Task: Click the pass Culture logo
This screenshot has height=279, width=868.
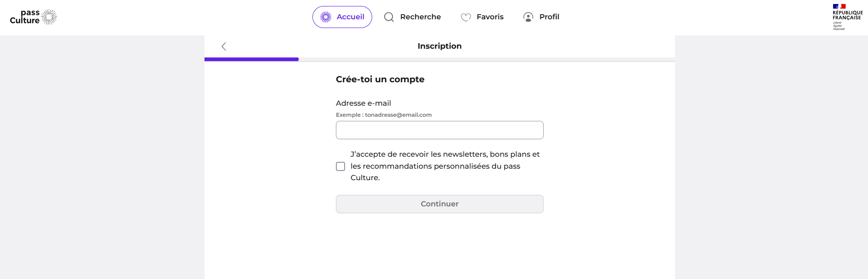Action: 34,17
